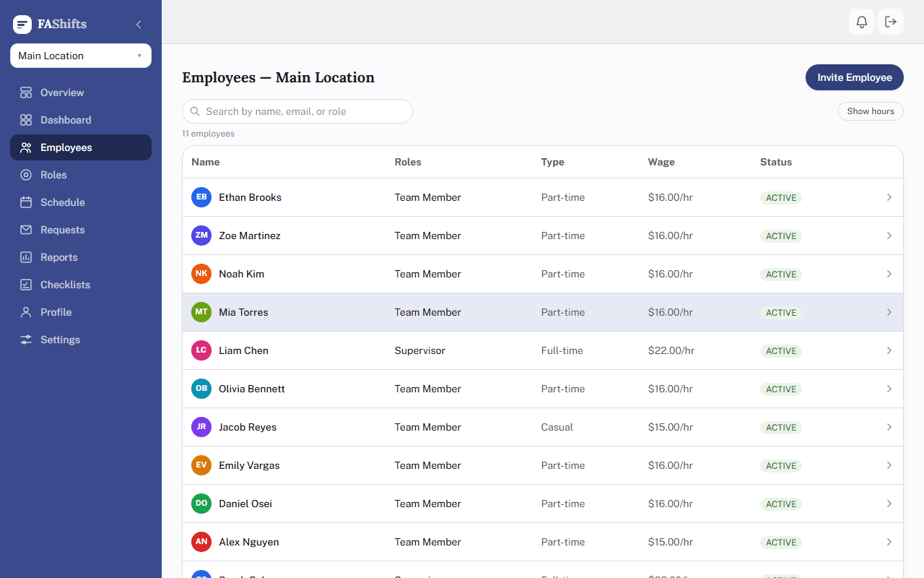Click the Roles column header
924x578 pixels.
pos(408,162)
